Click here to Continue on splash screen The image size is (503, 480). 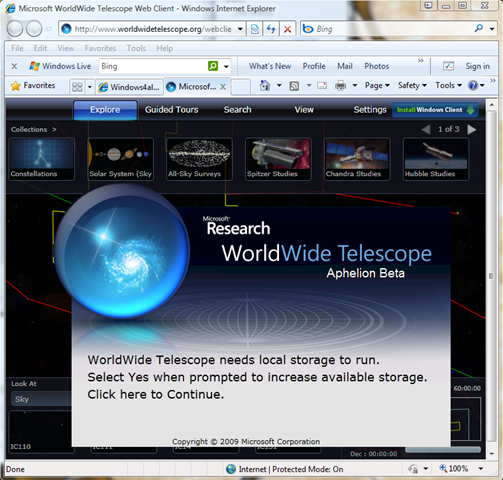point(156,394)
